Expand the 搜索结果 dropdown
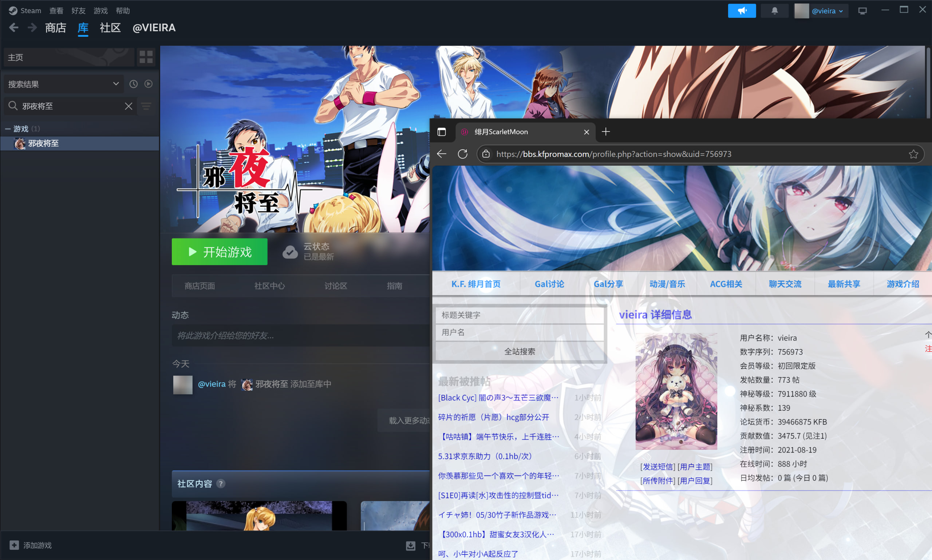The image size is (932, 560). (116, 84)
